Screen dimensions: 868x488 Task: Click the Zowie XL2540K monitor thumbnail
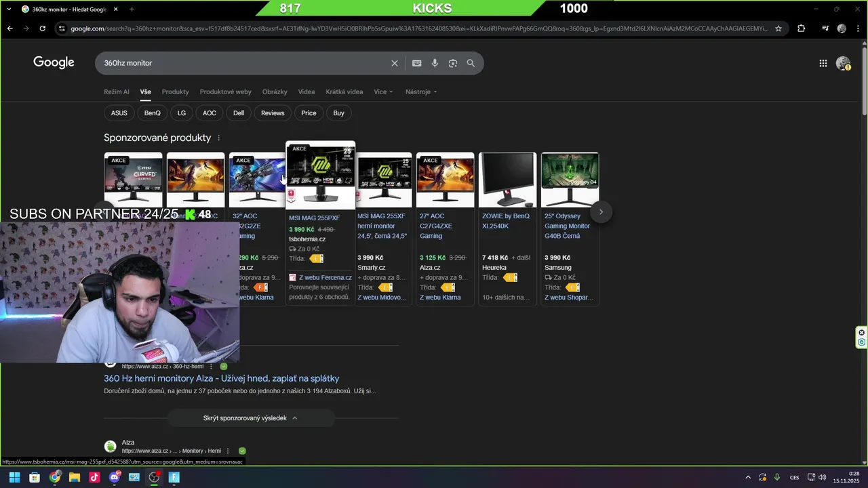(508, 180)
